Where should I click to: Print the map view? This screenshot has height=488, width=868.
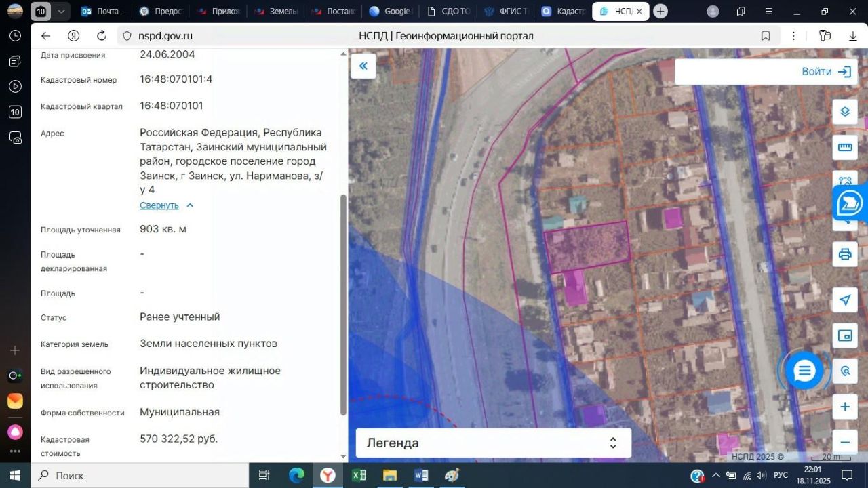[845, 255]
